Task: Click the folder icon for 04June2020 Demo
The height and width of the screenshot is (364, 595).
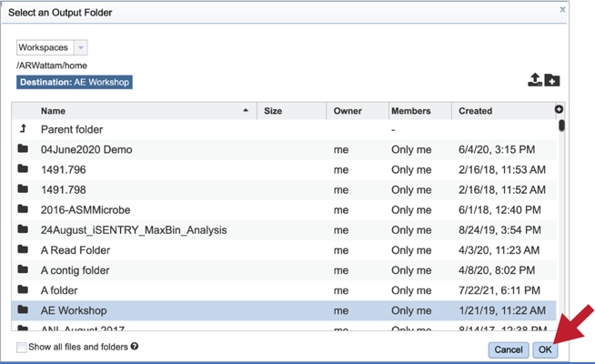Action: (23, 148)
